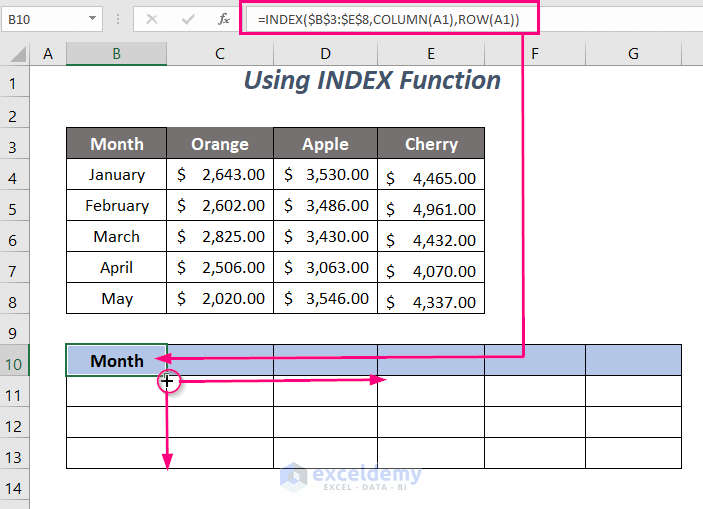Viewport: 703px width, 509px height.
Task: Select column B header
Action: click(x=117, y=54)
